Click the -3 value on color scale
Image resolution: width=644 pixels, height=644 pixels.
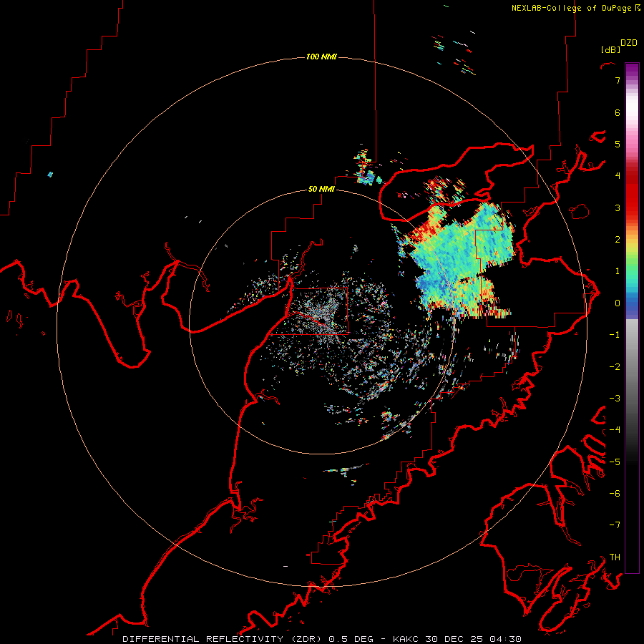615,399
